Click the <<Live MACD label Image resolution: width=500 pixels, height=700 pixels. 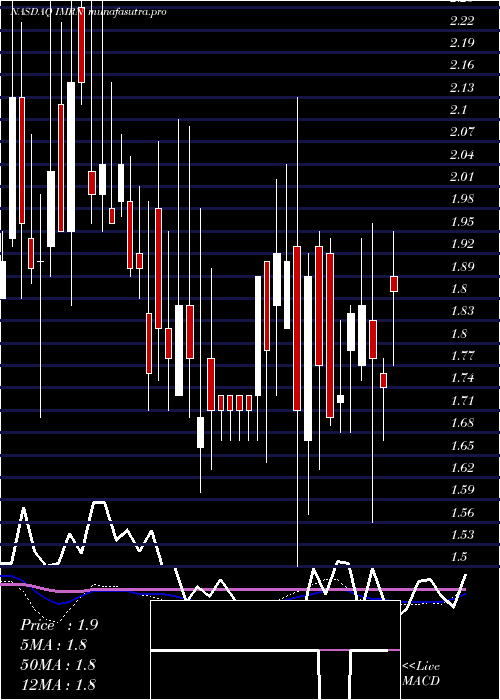coord(421,674)
